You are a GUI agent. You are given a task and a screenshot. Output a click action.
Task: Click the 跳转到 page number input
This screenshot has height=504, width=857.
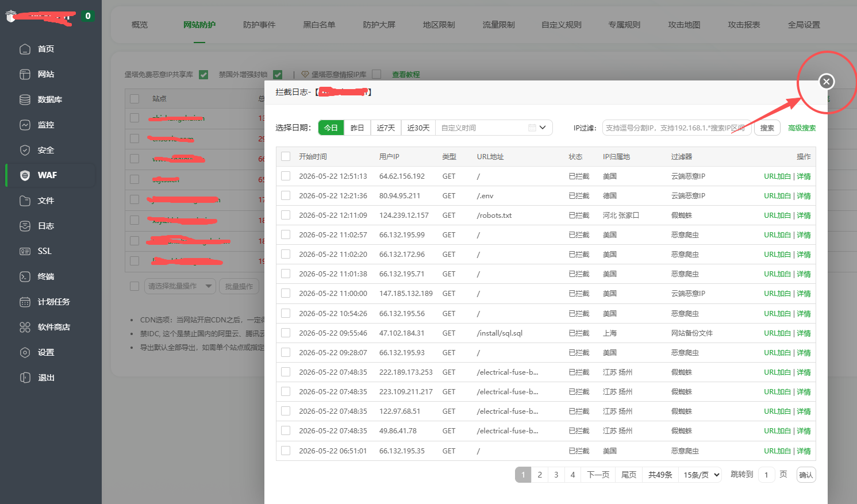[766, 475]
